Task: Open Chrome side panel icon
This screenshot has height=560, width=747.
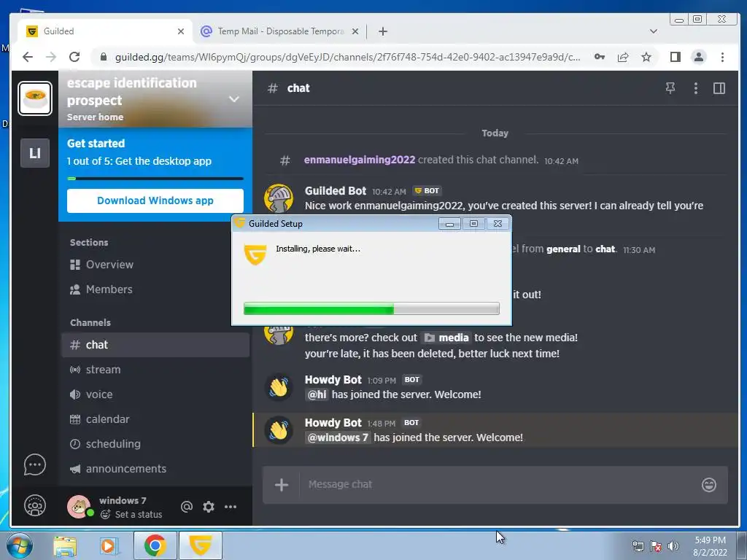Action: (x=675, y=57)
